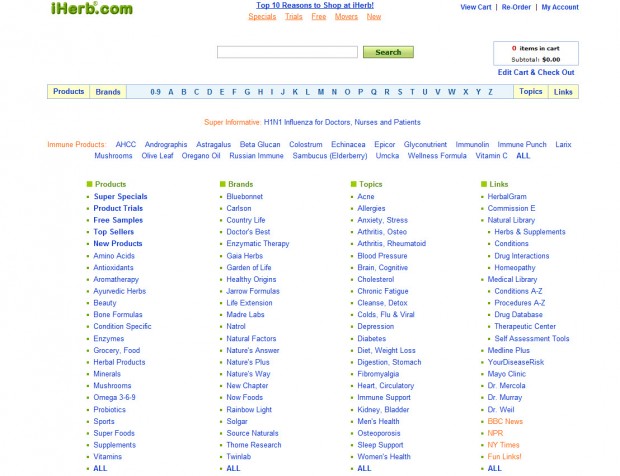The width and height of the screenshot is (620, 476).
Task: Open Doctor's Best brand link
Action: pyautogui.click(x=248, y=232)
